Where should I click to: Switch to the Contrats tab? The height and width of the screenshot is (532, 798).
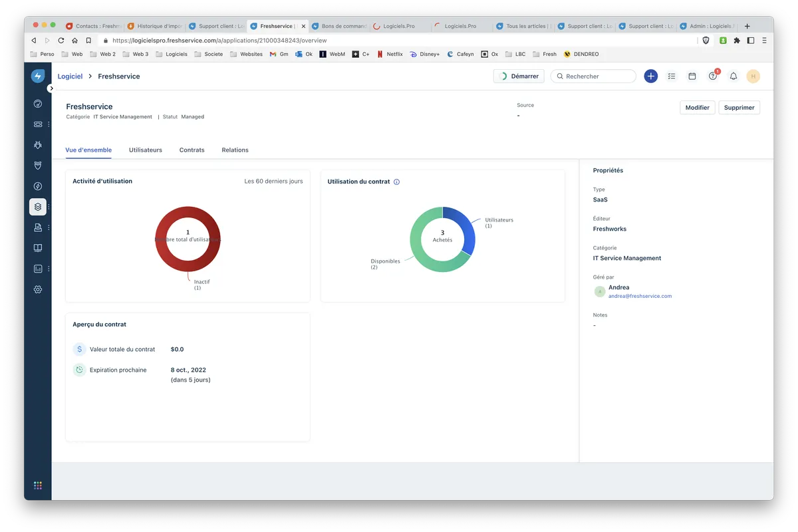coord(192,150)
